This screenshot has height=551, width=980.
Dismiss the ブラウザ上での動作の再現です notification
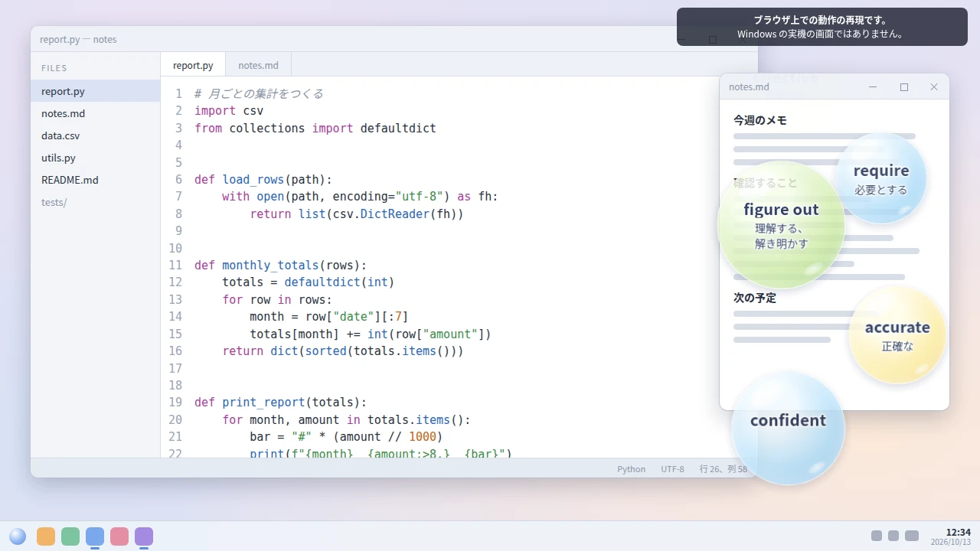point(822,27)
